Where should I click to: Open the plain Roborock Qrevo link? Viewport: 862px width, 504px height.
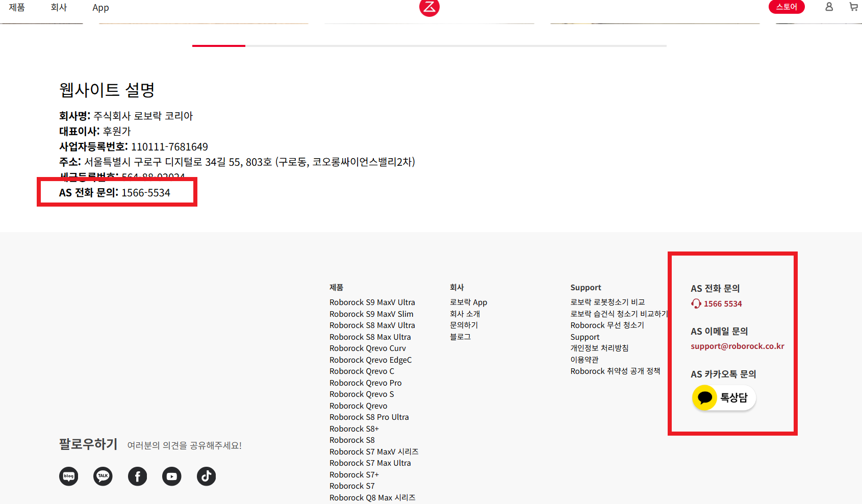(359, 406)
